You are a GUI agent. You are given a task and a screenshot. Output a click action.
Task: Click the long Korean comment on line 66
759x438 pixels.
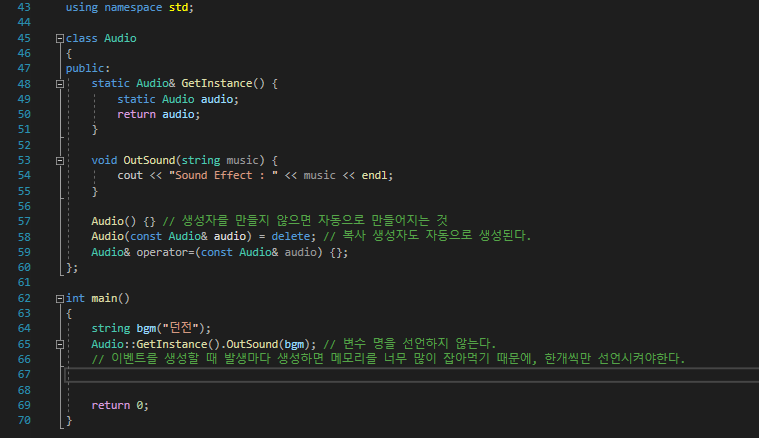pos(388,359)
